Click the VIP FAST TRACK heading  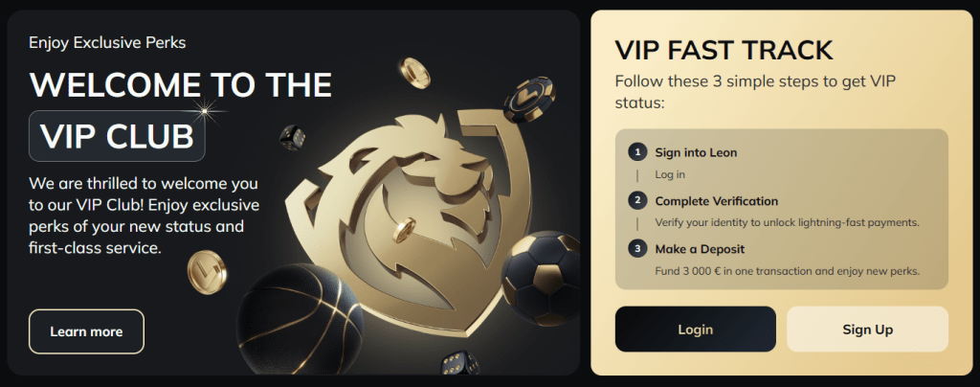[x=724, y=50]
